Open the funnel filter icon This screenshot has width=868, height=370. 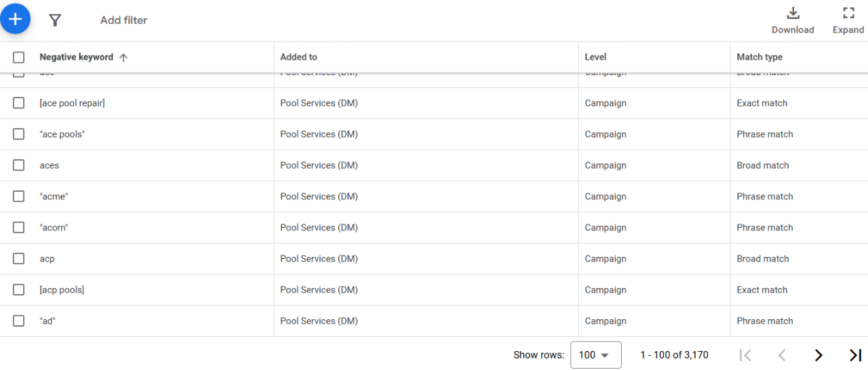[56, 20]
